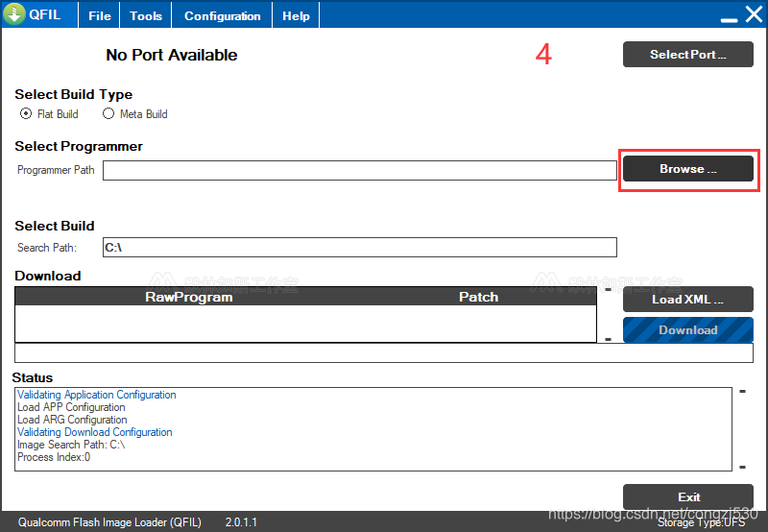The height and width of the screenshot is (532, 768).
Task: Open the Help menu
Action: pyautogui.click(x=296, y=15)
